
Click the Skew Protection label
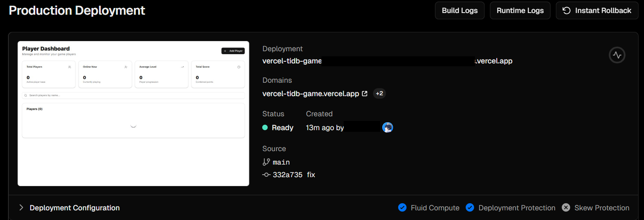(x=602, y=208)
